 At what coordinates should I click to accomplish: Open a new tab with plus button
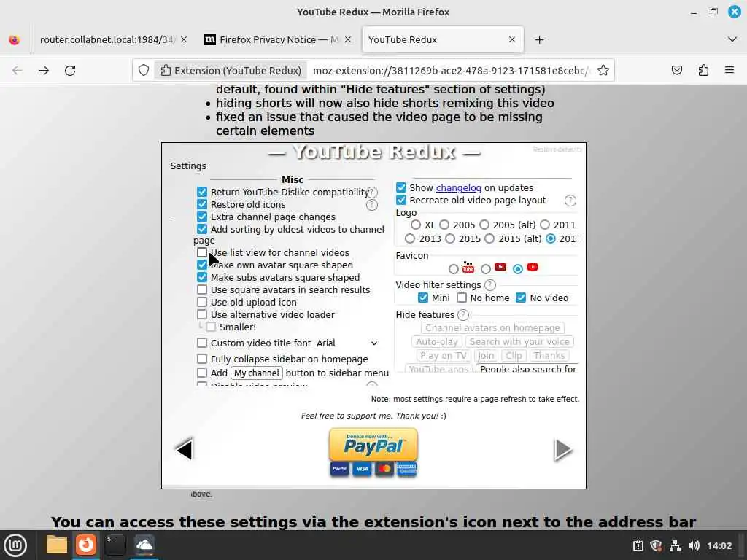point(539,40)
